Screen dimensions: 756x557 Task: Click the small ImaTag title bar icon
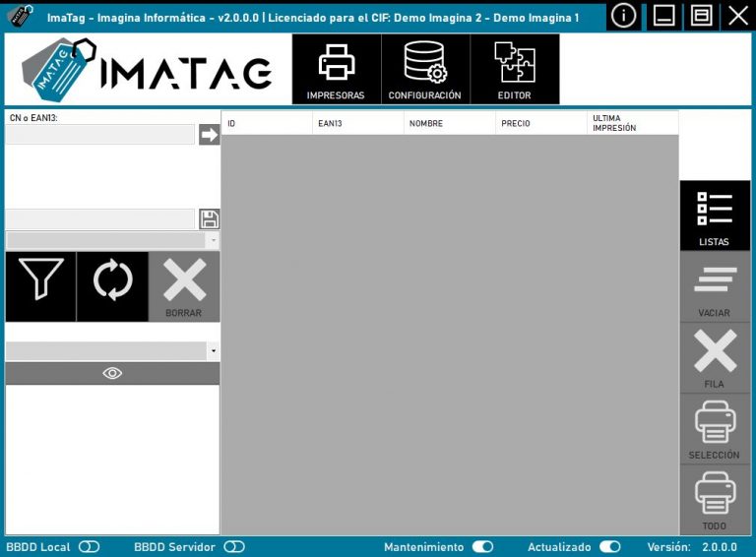point(21,16)
